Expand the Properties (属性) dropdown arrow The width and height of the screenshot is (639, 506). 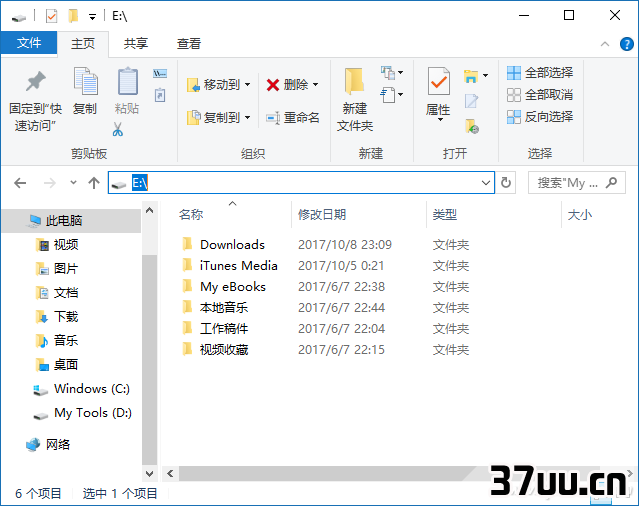(x=440, y=119)
